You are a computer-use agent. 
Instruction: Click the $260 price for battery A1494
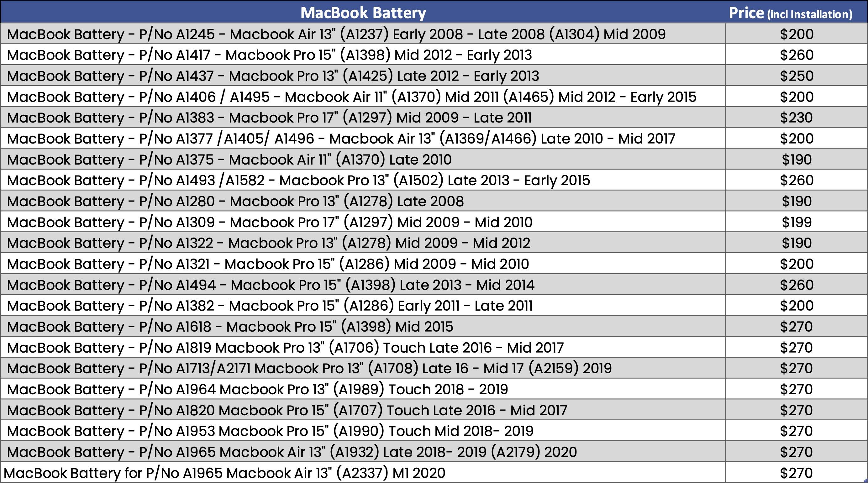(x=797, y=285)
